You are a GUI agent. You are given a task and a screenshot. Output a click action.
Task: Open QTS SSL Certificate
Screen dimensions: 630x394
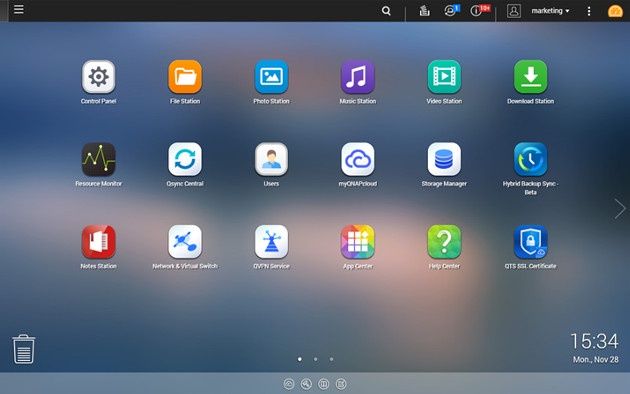click(530, 241)
